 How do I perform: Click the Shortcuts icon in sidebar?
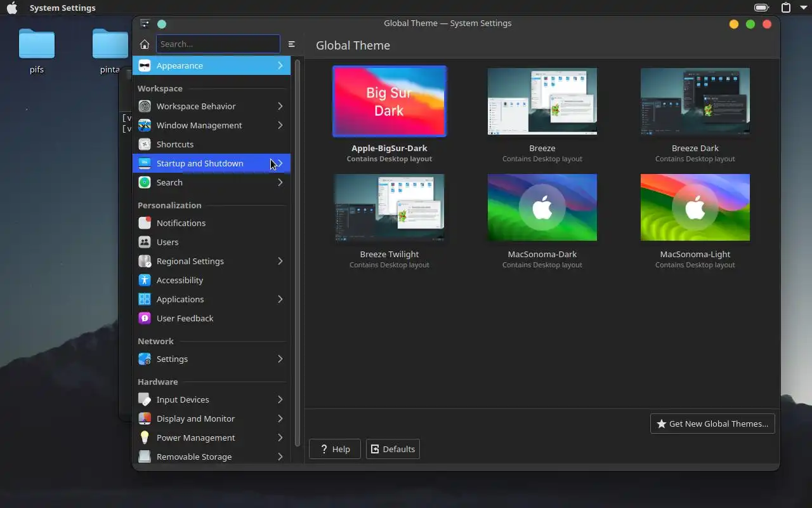(145, 144)
